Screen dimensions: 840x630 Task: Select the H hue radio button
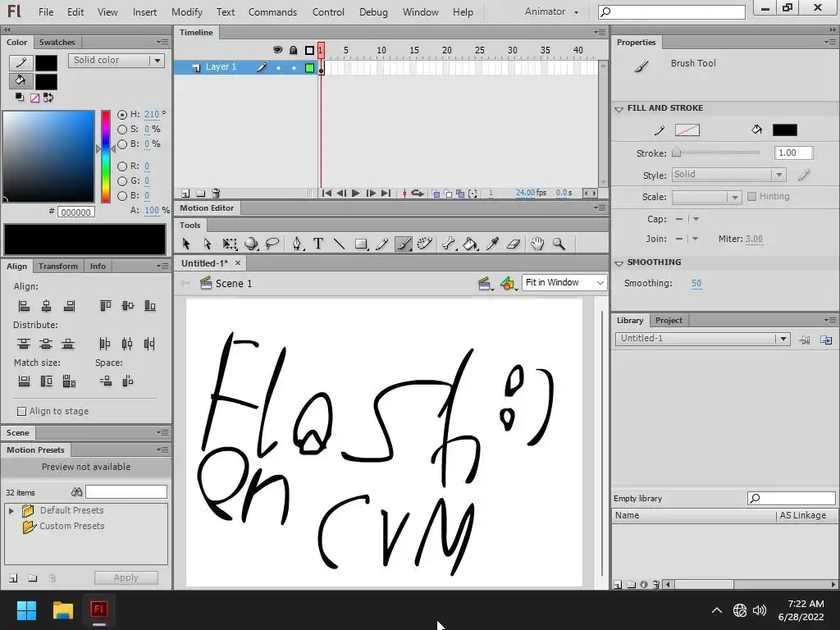point(122,115)
